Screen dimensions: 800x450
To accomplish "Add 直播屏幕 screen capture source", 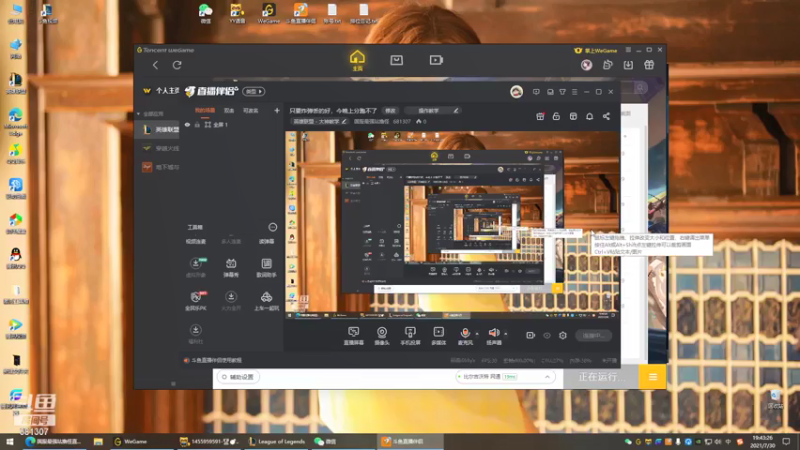I will 354,336.
